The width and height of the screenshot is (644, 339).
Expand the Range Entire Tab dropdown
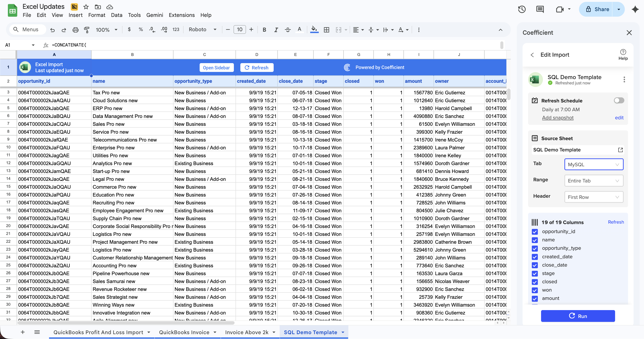coord(594,181)
